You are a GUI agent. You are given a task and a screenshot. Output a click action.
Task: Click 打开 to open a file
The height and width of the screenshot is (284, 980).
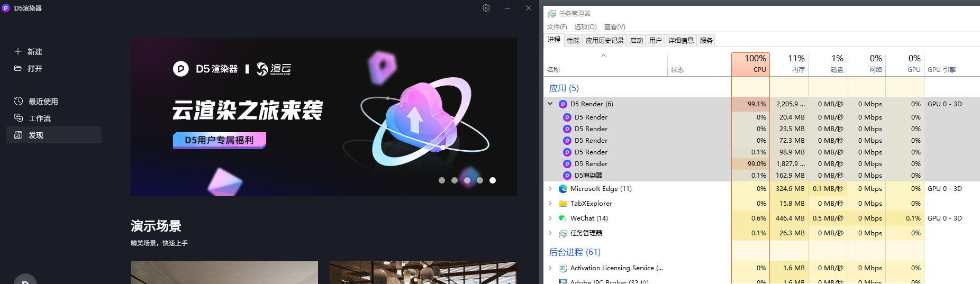[35, 68]
